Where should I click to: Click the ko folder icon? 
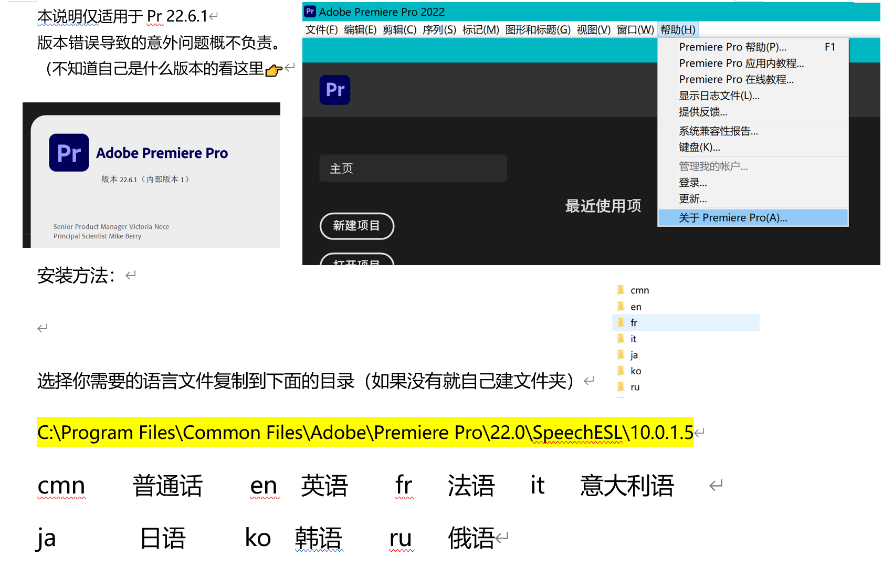pyautogui.click(x=621, y=371)
